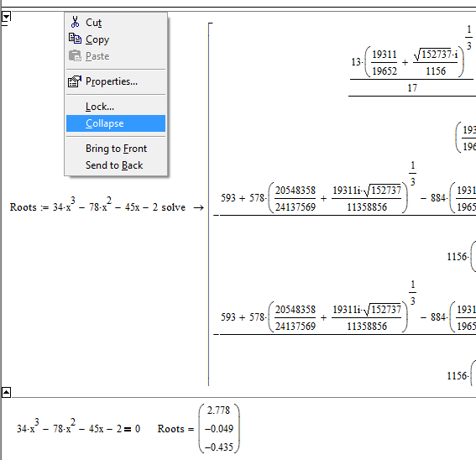Click the Properties icon in context menu
Viewport: 476px width, 460px height.
[75, 81]
